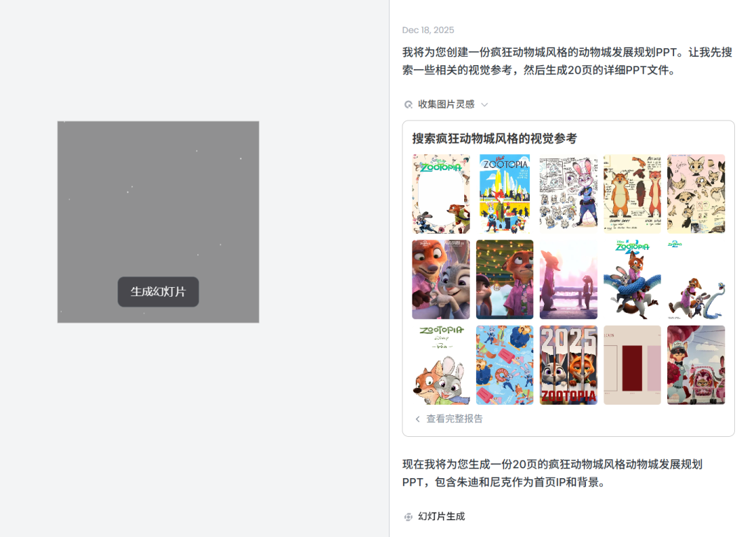756x537 pixels.
Task: Click the 查看完整报告 link
Action: (454, 419)
